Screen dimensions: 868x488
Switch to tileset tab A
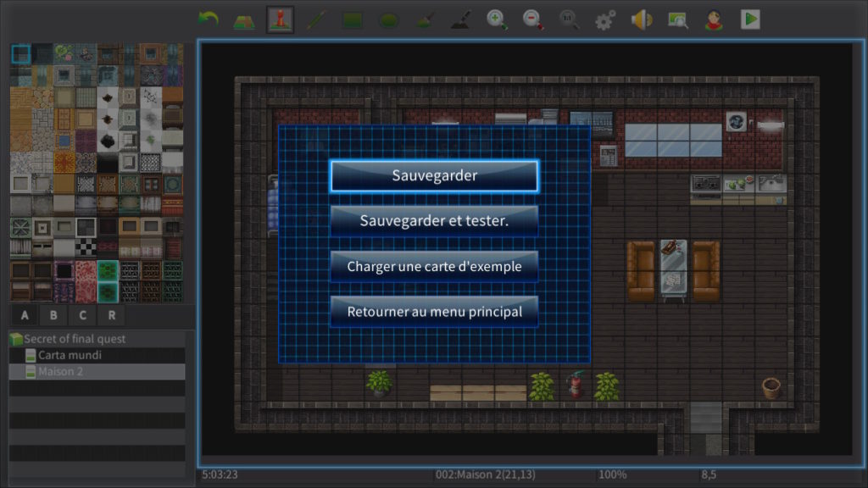[25, 315]
